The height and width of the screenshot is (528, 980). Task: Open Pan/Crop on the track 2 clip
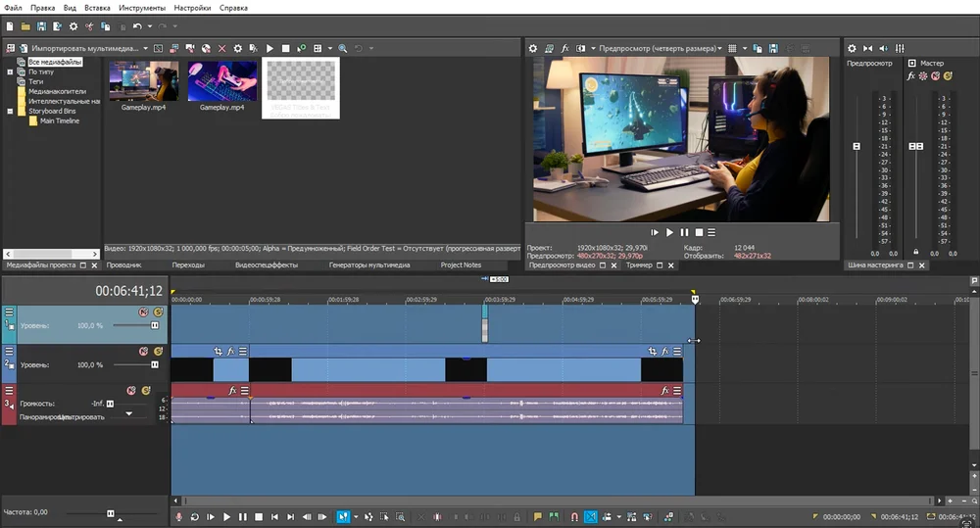pos(219,351)
